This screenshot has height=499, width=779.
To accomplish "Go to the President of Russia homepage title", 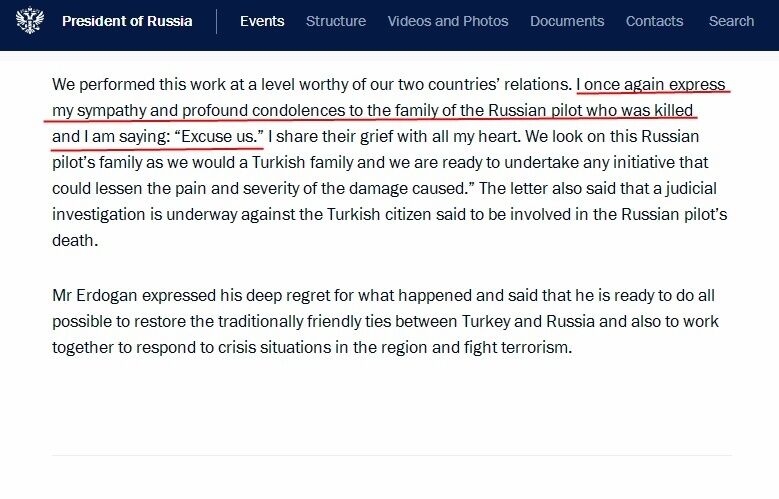I will pos(129,21).
